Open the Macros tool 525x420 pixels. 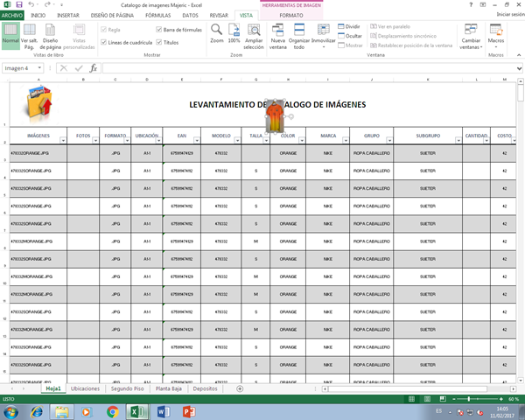(x=495, y=37)
